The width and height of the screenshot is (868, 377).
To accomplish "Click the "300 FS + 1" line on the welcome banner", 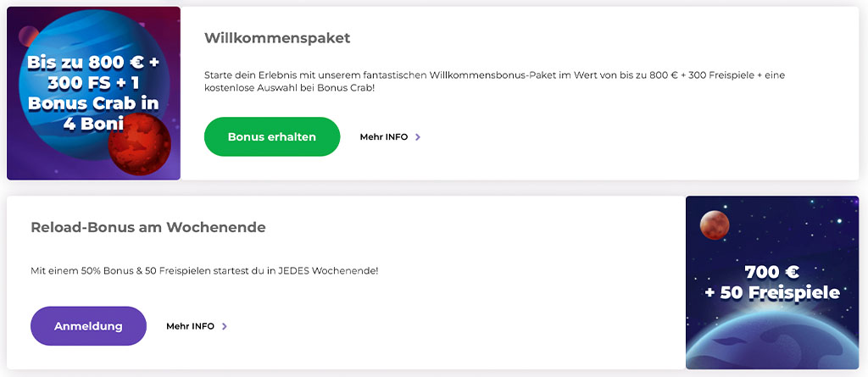I will (x=93, y=83).
